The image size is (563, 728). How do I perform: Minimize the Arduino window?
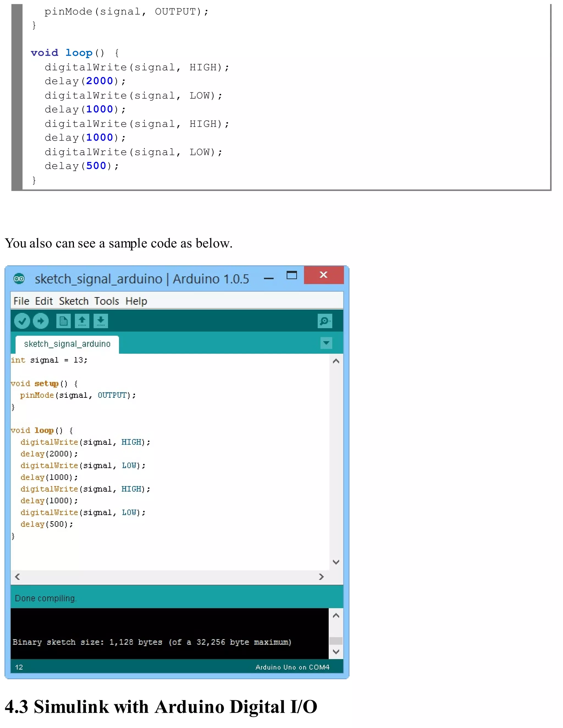pyautogui.click(x=269, y=278)
